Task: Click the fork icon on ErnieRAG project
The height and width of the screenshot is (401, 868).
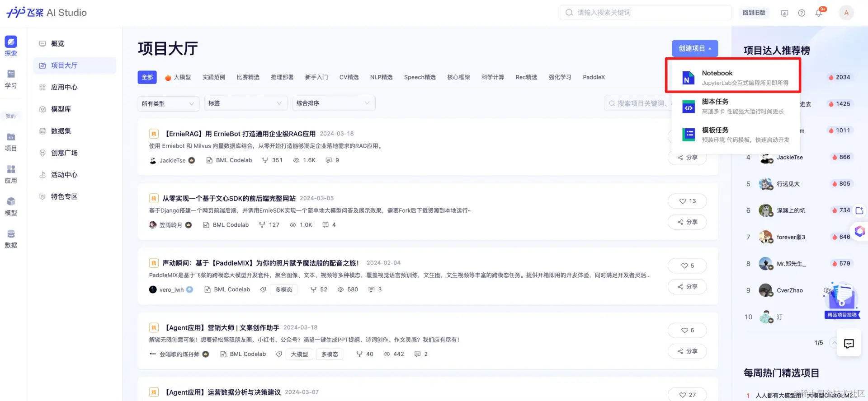Action: tap(265, 160)
